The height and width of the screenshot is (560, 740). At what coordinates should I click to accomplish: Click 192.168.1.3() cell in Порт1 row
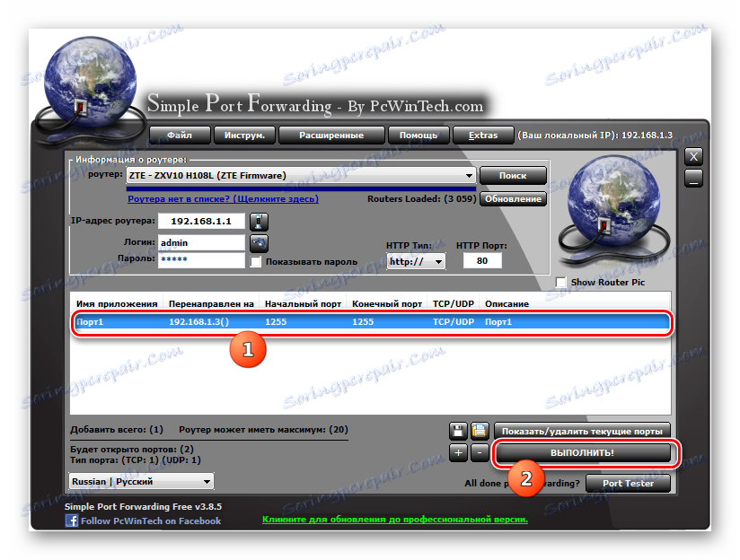(198, 322)
